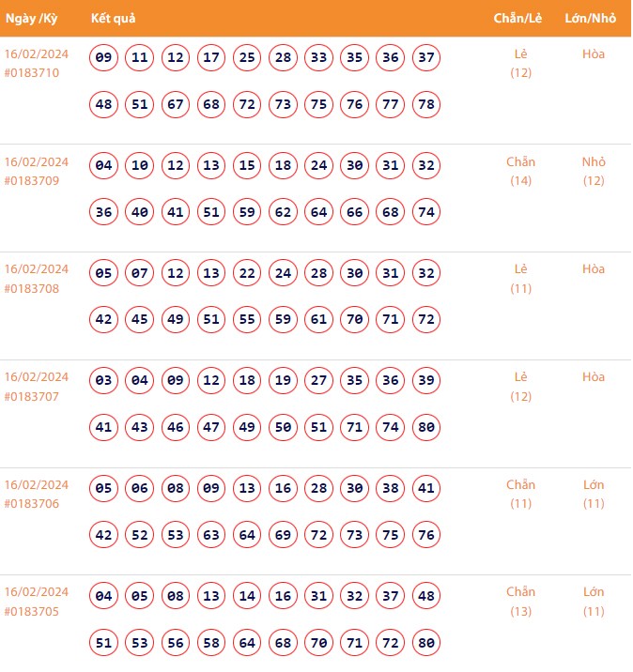Pick ball 45 in draw #0183708
The height and width of the screenshot is (672, 633).
[140, 320]
